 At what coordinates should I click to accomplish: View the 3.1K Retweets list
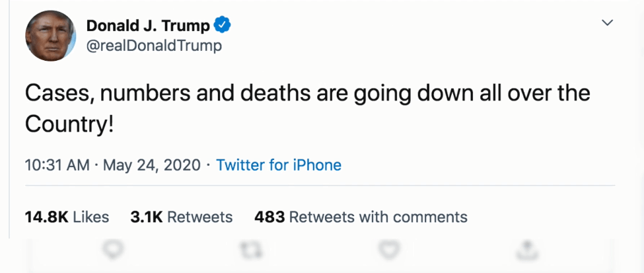point(182,217)
